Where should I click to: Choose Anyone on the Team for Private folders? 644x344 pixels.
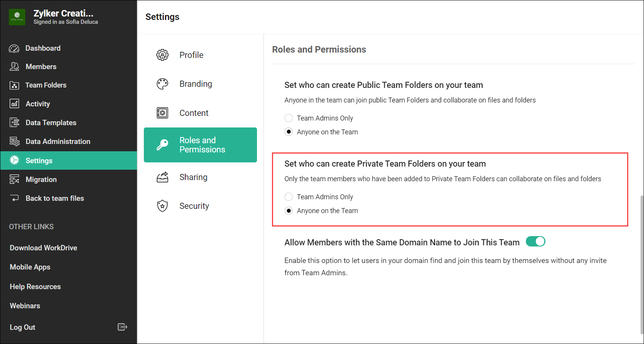(289, 210)
